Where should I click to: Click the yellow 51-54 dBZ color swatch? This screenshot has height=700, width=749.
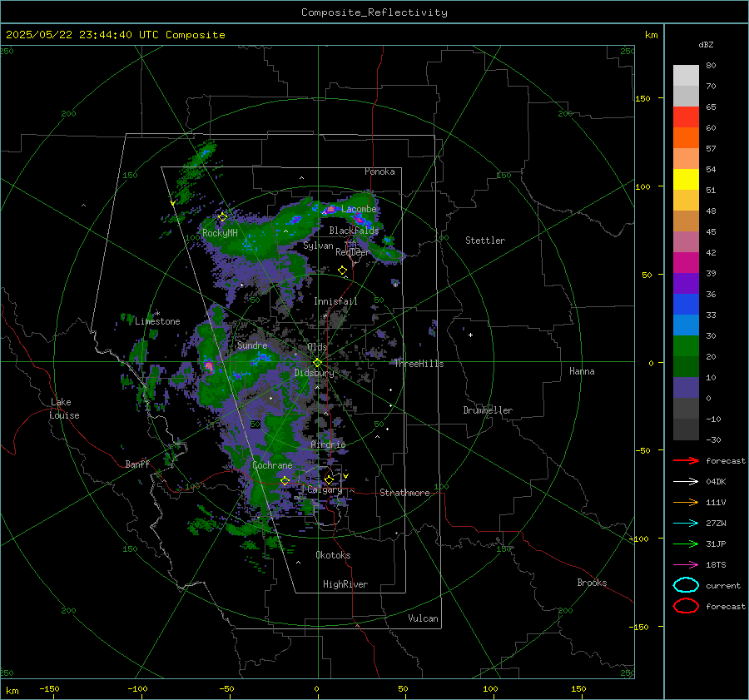pyautogui.click(x=686, y=180)
